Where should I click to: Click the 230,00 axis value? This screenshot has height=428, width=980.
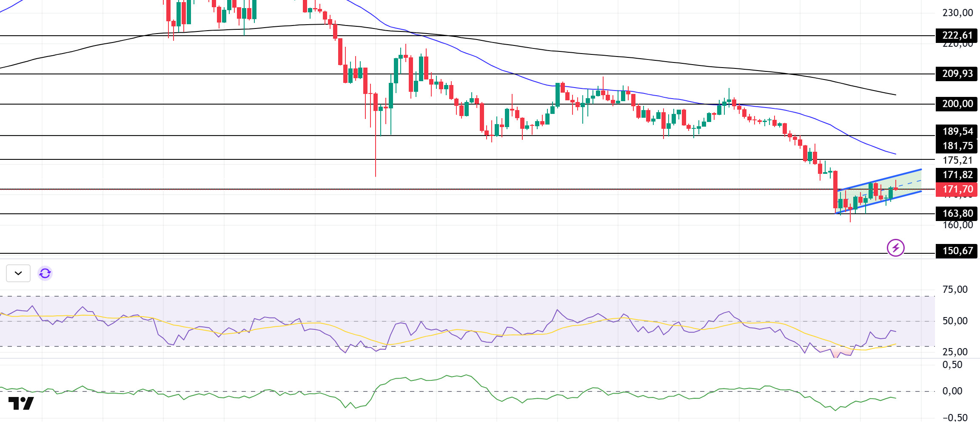coord(957,13)
